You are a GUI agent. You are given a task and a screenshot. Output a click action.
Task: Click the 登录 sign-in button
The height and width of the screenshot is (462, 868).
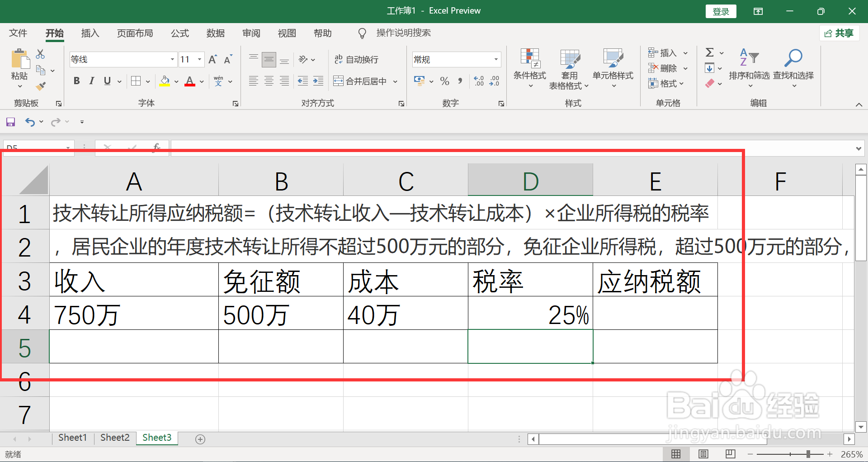[x=720, y=11]
